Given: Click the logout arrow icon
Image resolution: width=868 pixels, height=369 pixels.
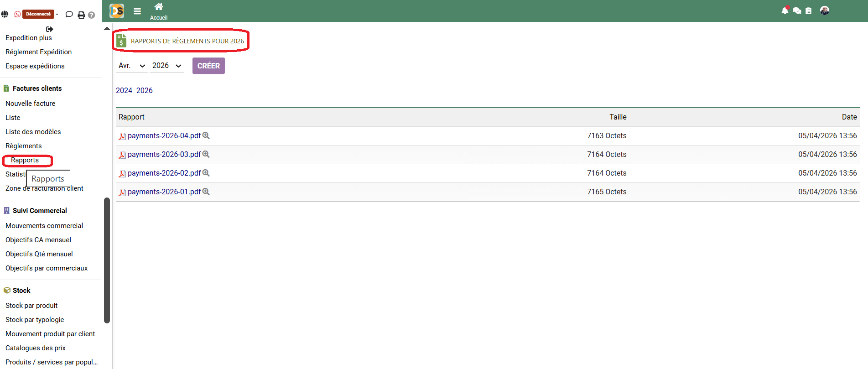Looking at the screenshot, I should click(50, 29).
